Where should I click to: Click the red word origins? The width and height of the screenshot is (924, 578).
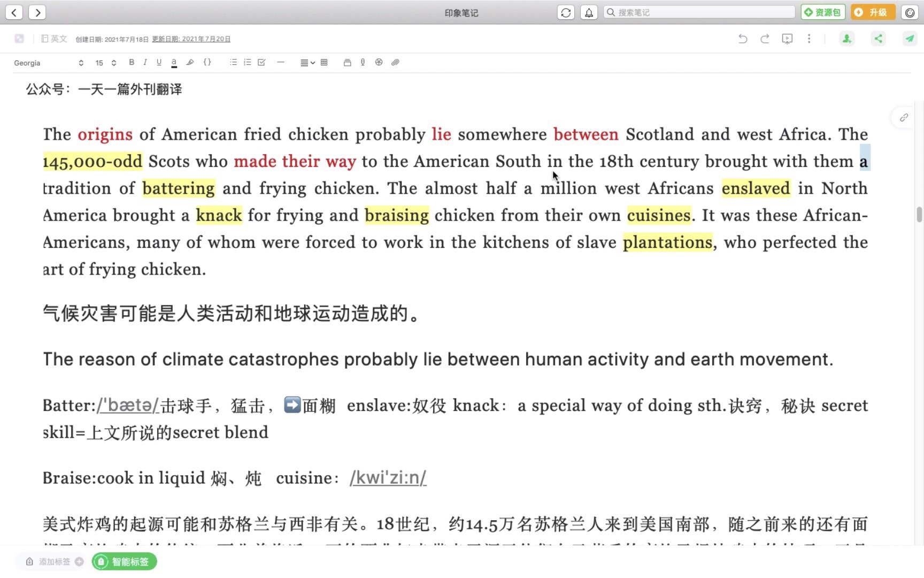point(105,134)
